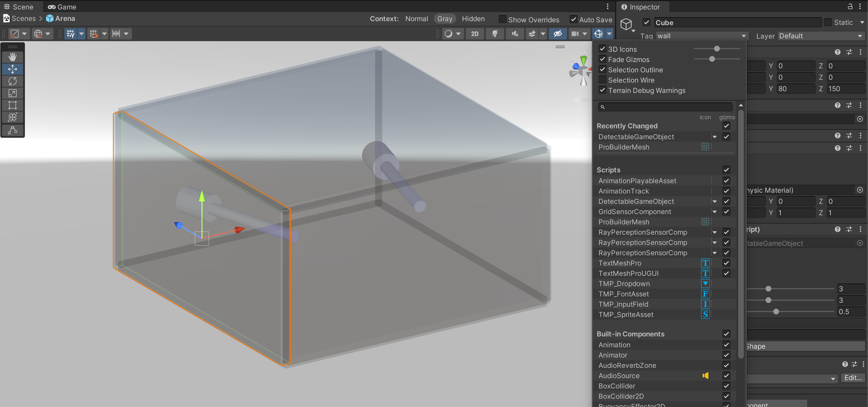This screenshot has width=868, height=407.
Task: Toggle scene lighting
Action: [495, 34]
